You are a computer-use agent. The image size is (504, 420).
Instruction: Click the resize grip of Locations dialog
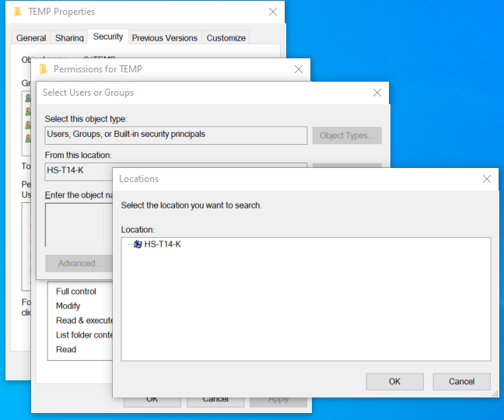495,394
